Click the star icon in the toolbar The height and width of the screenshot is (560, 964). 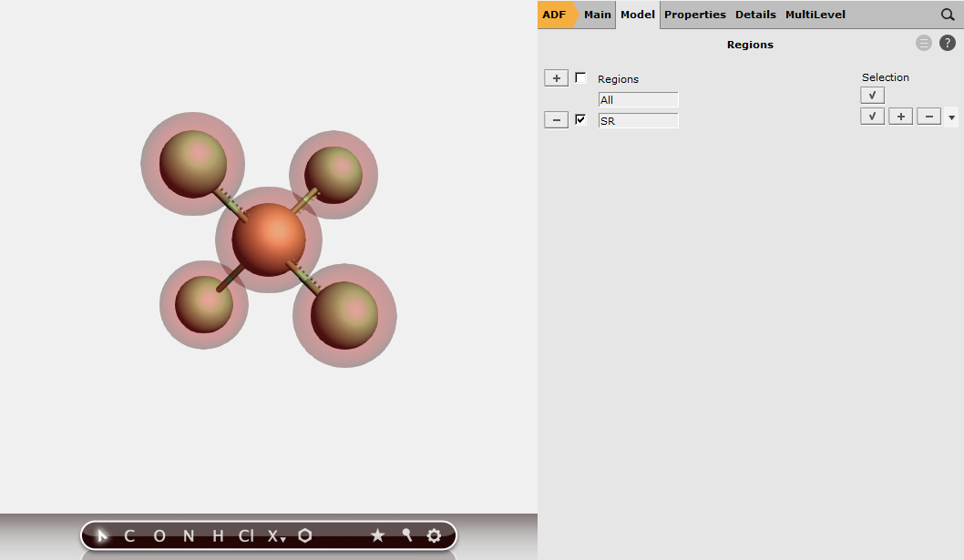pyautogui.click(x=377, y=535)
